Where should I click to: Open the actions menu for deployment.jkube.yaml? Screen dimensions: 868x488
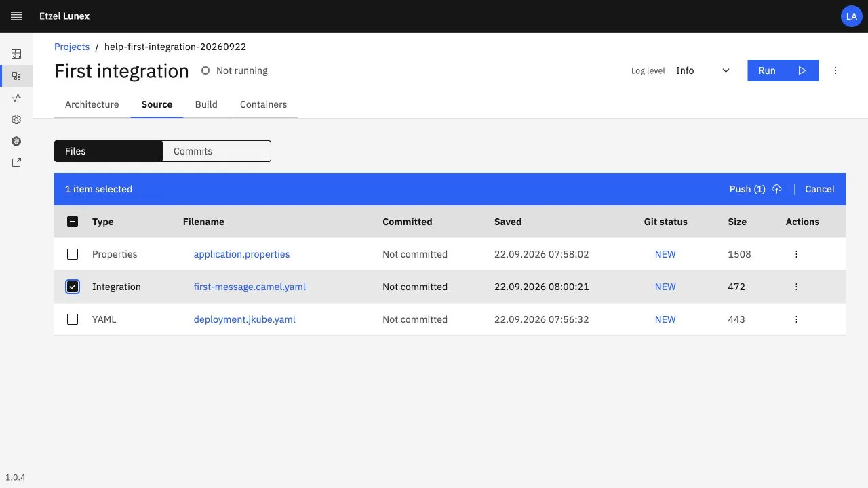tap(796, 319)
